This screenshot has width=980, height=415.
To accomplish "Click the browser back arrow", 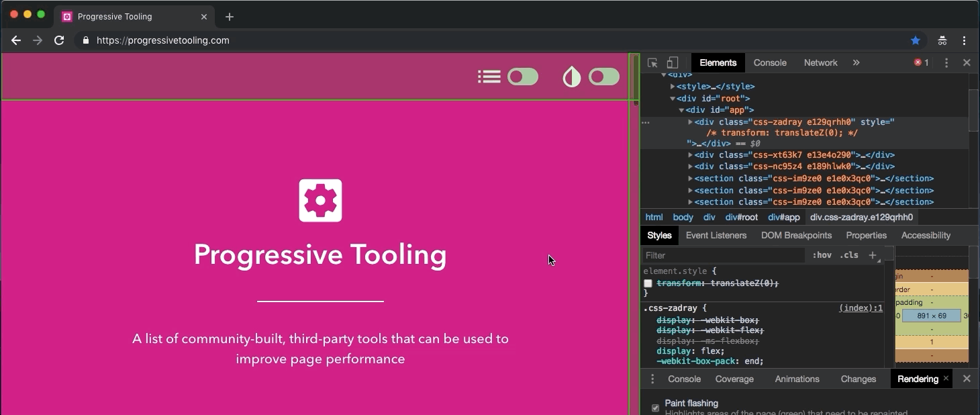I will (x=16, y=40).
